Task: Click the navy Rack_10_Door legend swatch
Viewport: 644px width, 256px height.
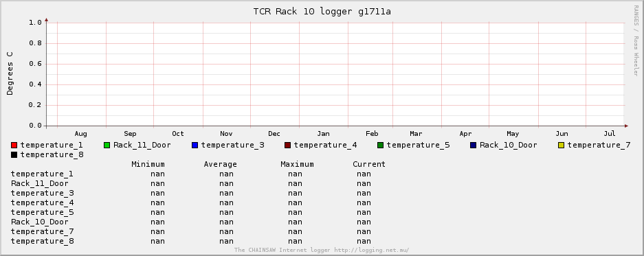Action: click(473, 145)
